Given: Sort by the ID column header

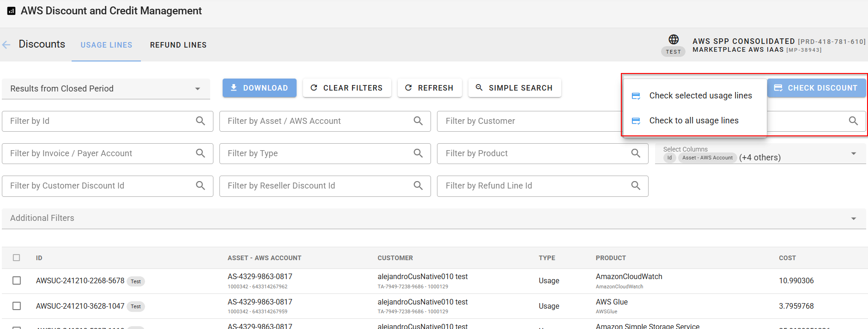Looking at the screenshot, I should coord(39,258).
